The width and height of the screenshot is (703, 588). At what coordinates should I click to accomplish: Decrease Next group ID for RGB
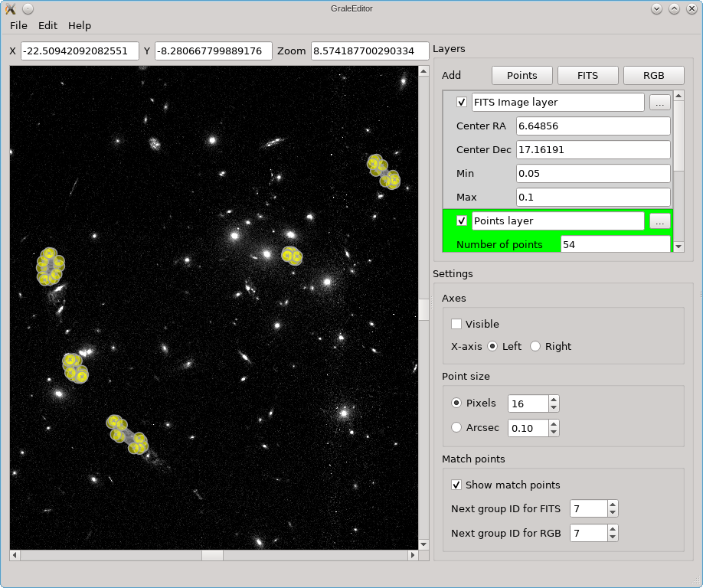pos(613,537)
